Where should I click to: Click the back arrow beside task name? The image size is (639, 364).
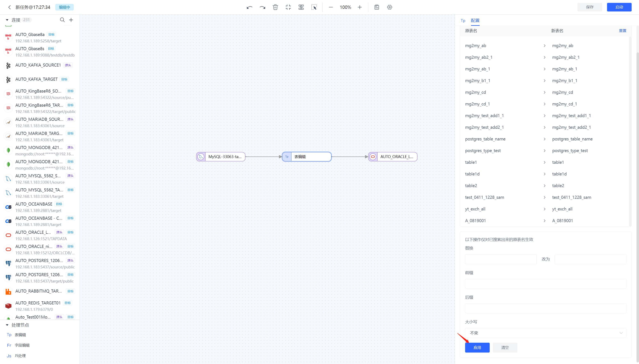coord(9,7)
